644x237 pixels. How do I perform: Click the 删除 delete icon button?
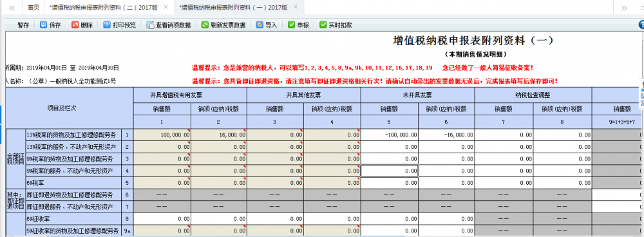point(82,25)
